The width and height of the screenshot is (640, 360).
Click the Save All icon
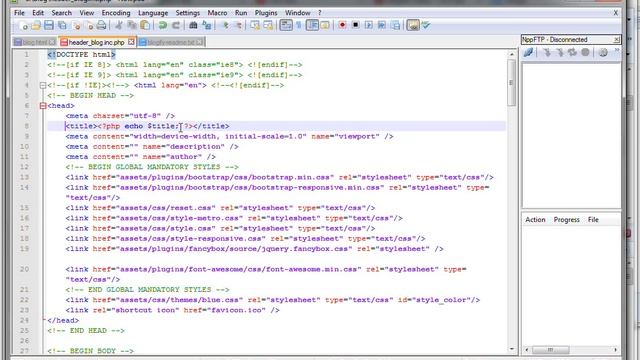coord(62,25)
